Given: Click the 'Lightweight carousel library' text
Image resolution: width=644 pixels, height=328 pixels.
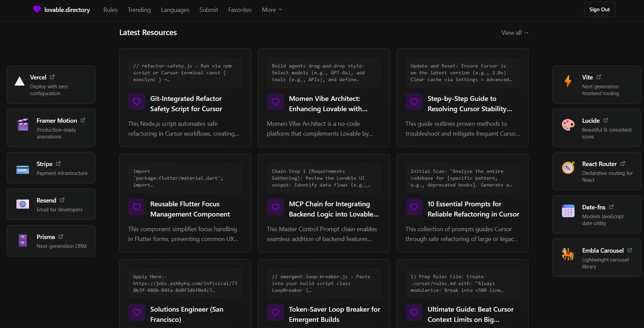Looking at the screenshot, I should click(605, 263).
